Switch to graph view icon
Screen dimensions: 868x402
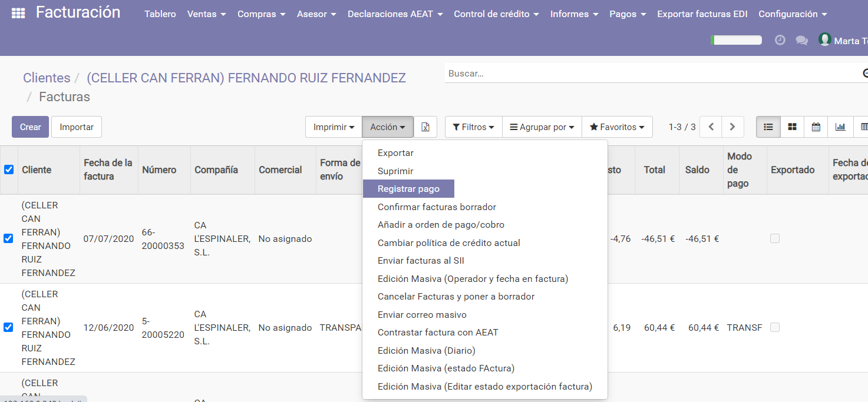pyautogui.click(x=840, y=127)
